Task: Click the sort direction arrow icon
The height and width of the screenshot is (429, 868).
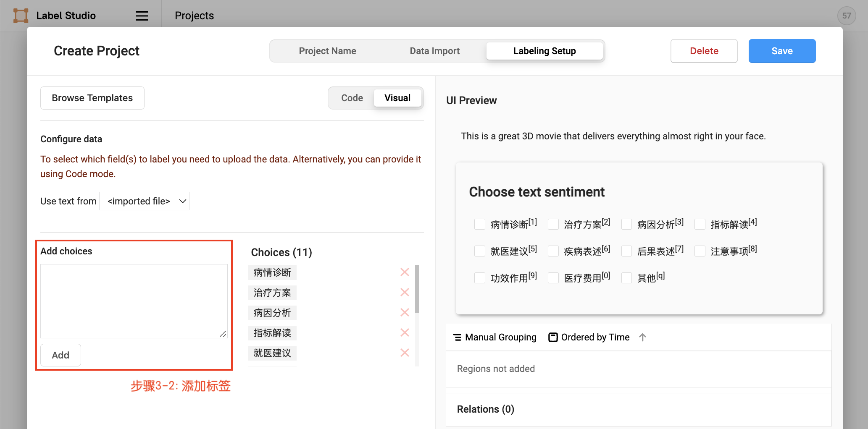Action: (642, 337)
